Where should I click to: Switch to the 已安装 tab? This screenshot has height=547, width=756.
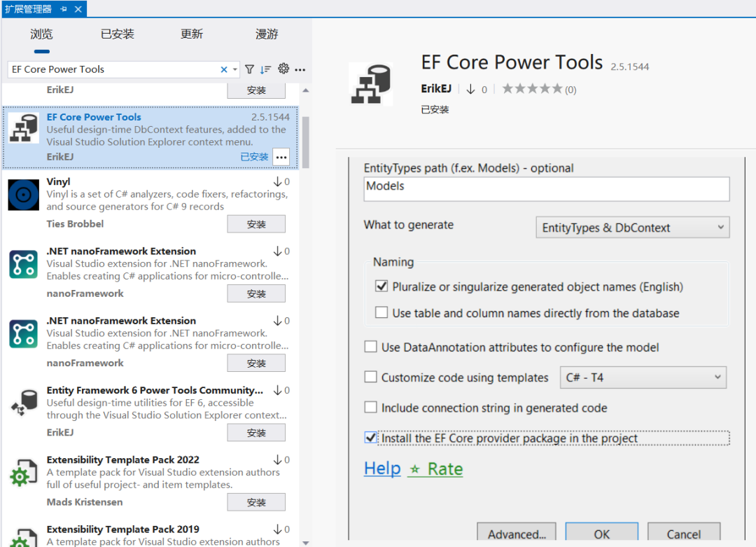click(x=117, y=34)
